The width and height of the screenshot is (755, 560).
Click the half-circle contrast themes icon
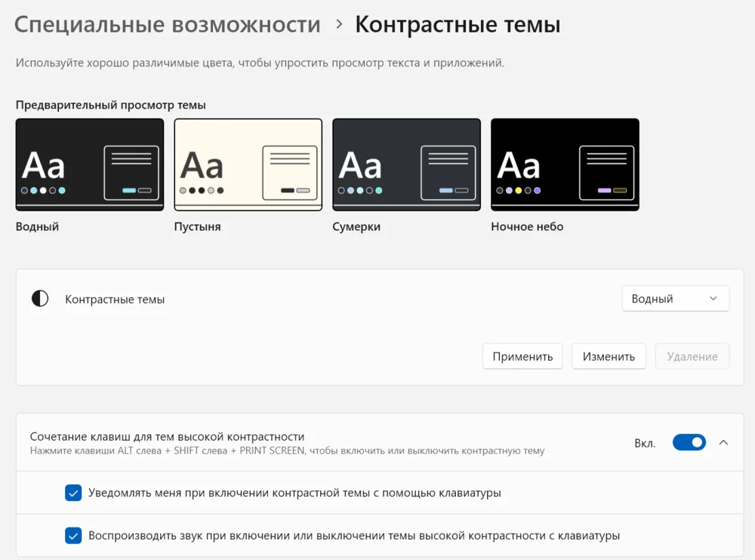click(40, 299)
